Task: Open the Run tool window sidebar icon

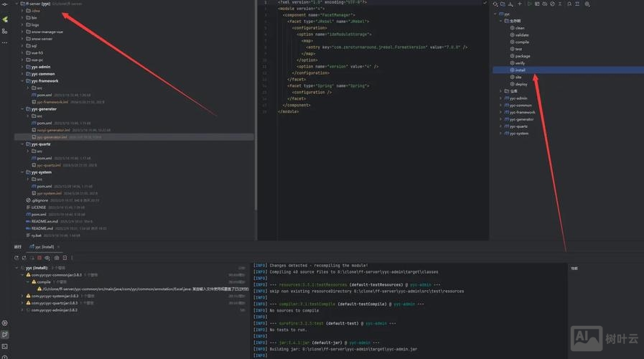Action: 5,335
